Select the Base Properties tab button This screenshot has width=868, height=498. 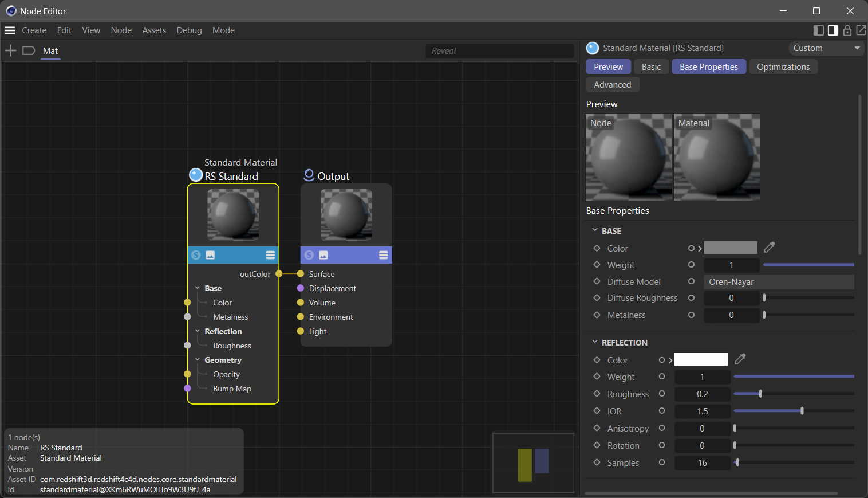[x=709, y=67]
